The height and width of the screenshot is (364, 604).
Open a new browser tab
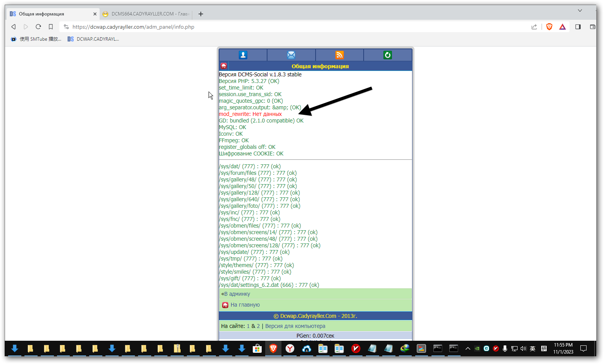coord(201,14)
